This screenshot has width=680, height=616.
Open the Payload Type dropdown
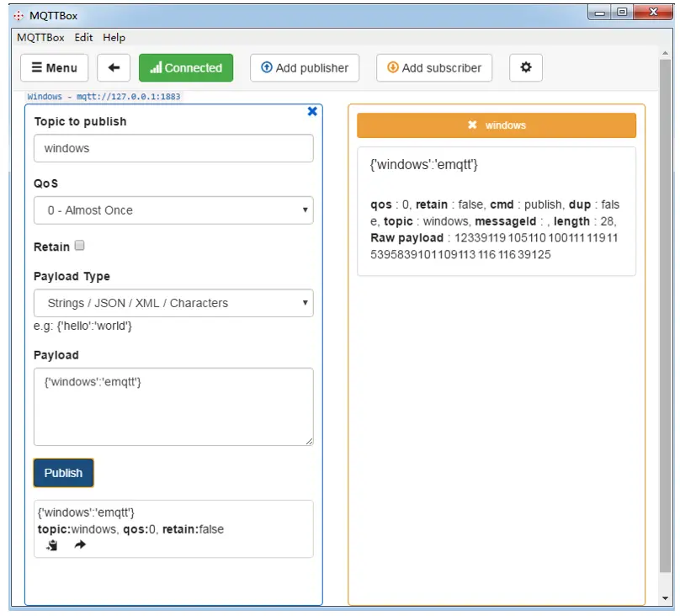pos(173,303)
